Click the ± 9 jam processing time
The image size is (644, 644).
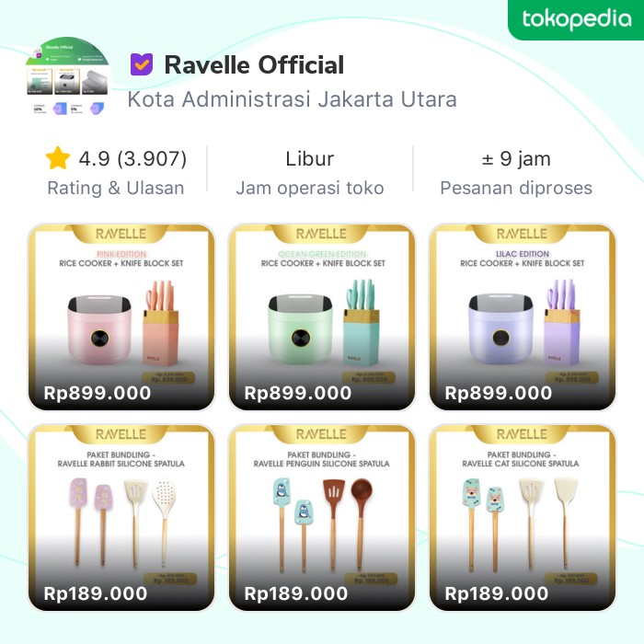516,158
